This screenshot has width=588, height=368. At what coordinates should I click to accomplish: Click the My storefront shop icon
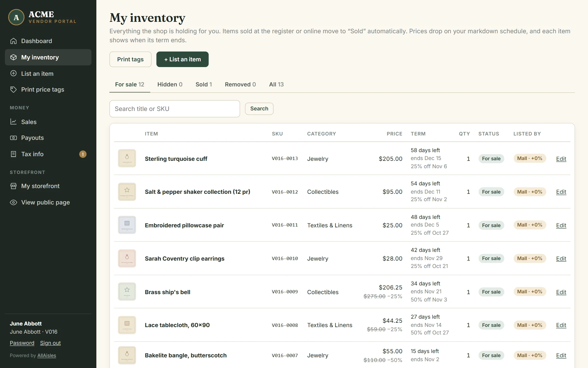(13, 186)
